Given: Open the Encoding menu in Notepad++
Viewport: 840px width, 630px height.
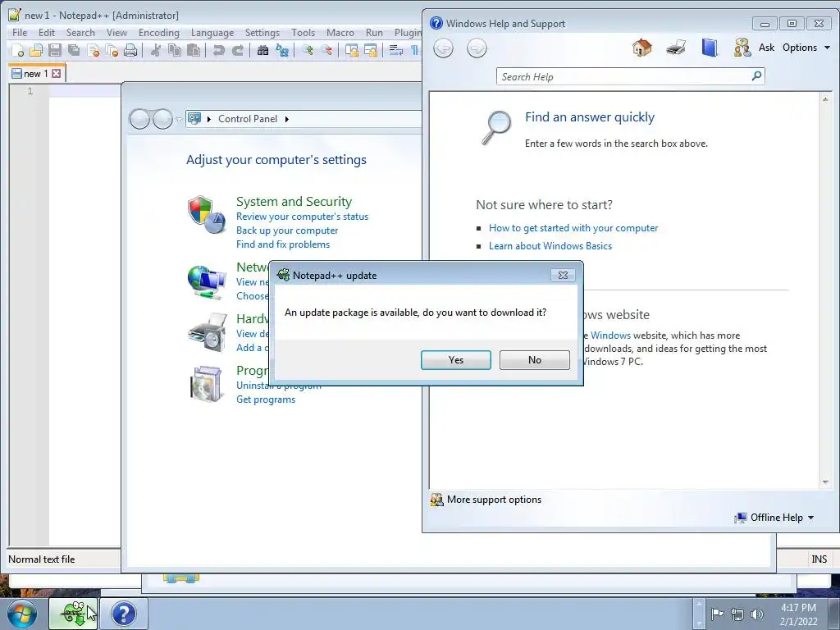Looking at the screenshot, I should [x=158, y=33].
